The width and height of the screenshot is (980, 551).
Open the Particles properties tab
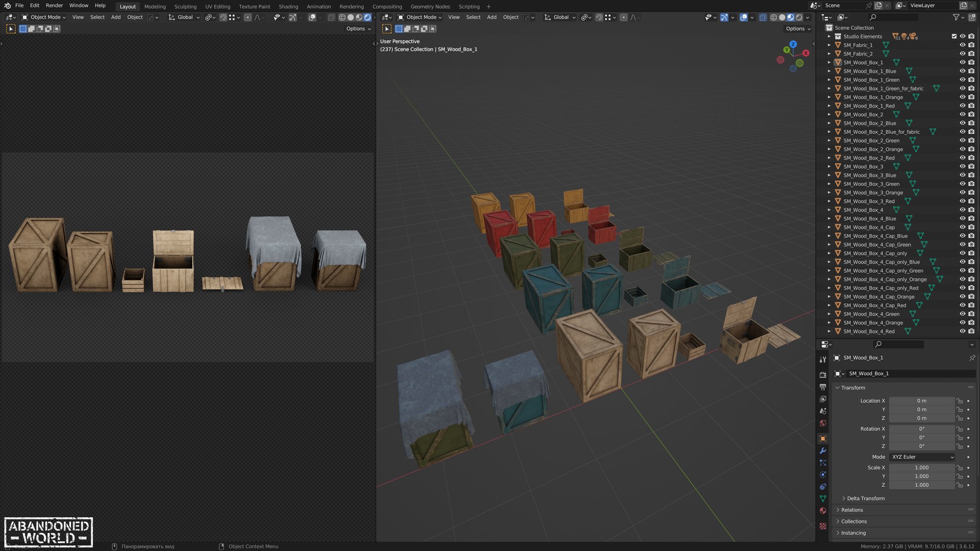coord(823,463)
